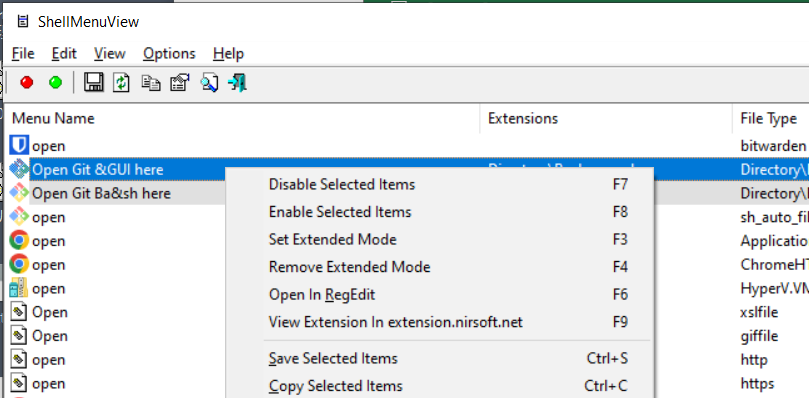
Task: Open the Options menu
Action: (x=169, y=54)
